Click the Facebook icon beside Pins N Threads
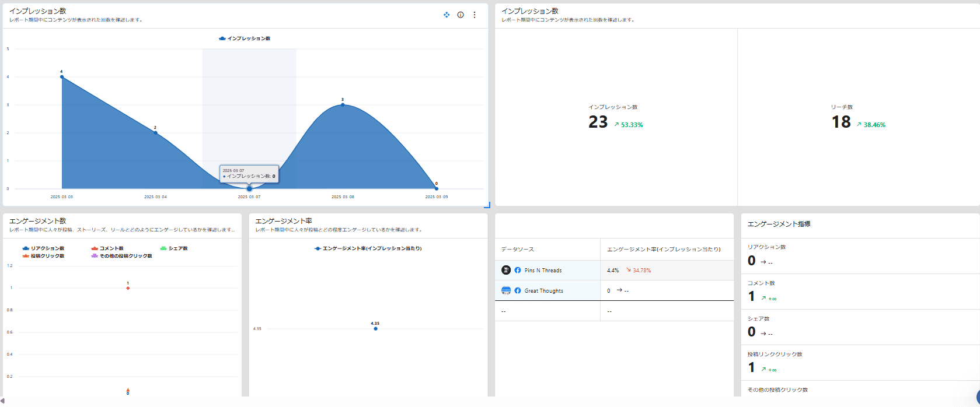 (518, 270)
